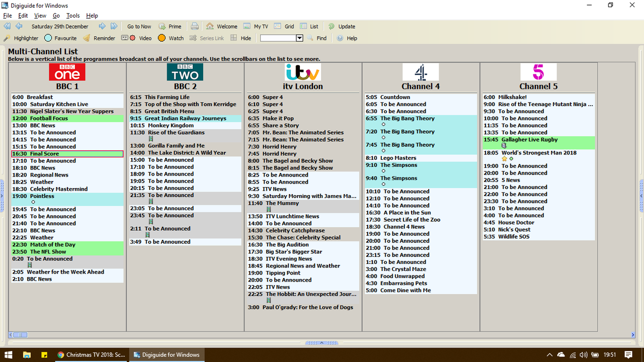This screenshot has width=644, height=362.
Task: Open the notification center icon
Action: click(x=629, y=354)
